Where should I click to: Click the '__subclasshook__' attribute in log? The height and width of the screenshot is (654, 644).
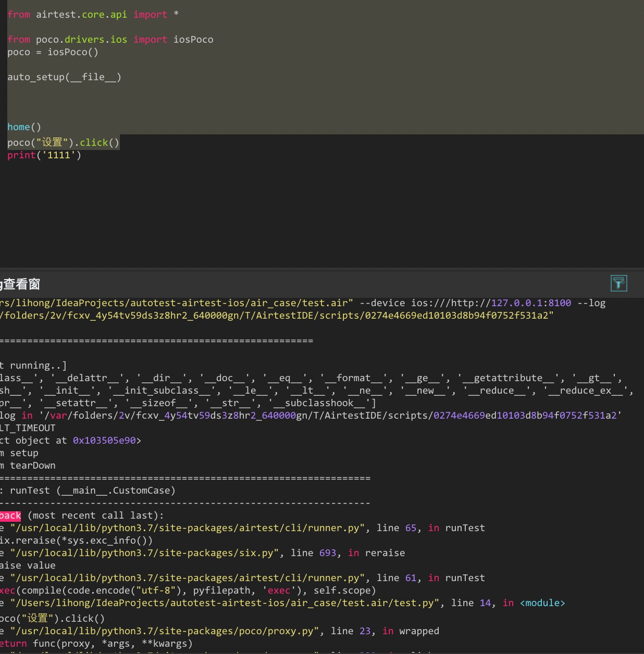pos(319,403)
